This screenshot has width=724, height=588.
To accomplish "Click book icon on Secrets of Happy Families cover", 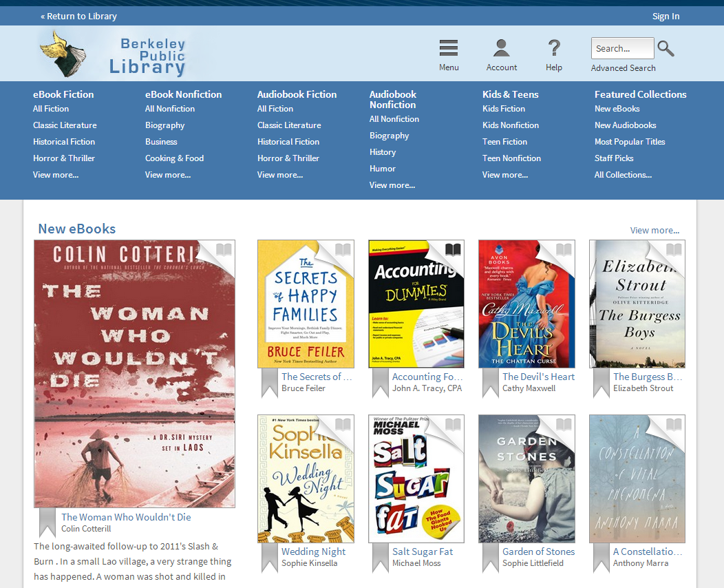I will click(343, 250).
